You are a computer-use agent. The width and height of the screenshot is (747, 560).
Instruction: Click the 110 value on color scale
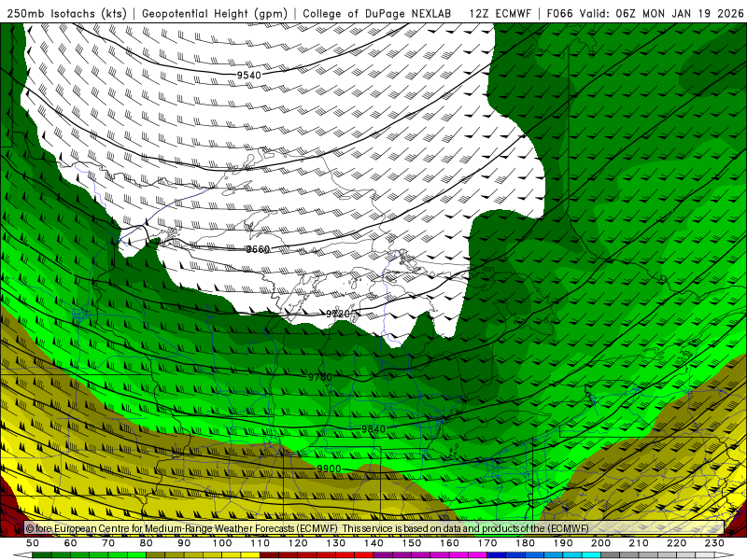(x=261, y=543)
